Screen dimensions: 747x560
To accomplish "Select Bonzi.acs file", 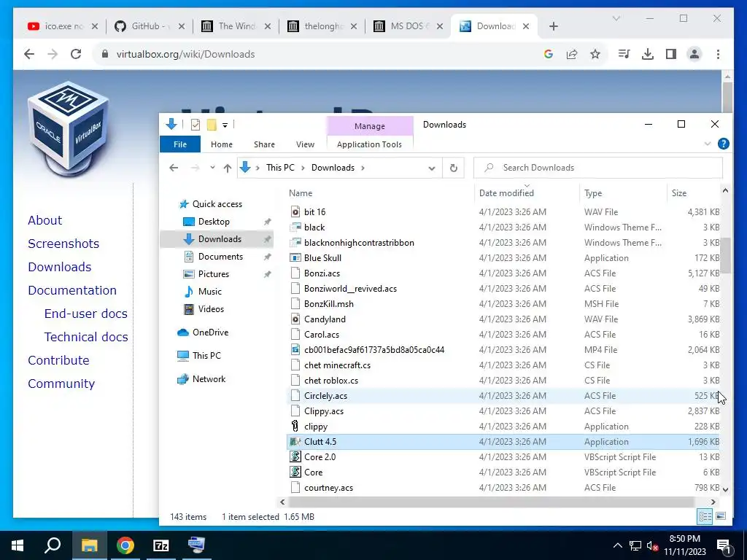I will [x=322, y=273].
